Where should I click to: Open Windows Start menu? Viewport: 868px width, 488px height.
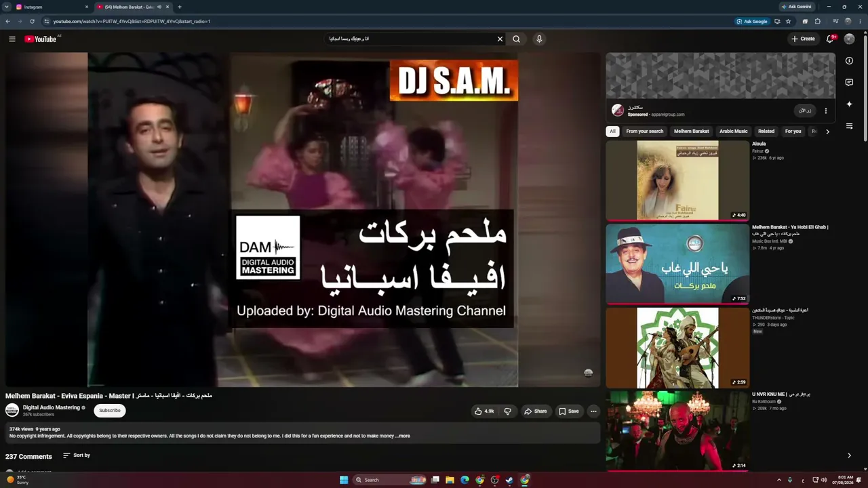pos(344,480)
